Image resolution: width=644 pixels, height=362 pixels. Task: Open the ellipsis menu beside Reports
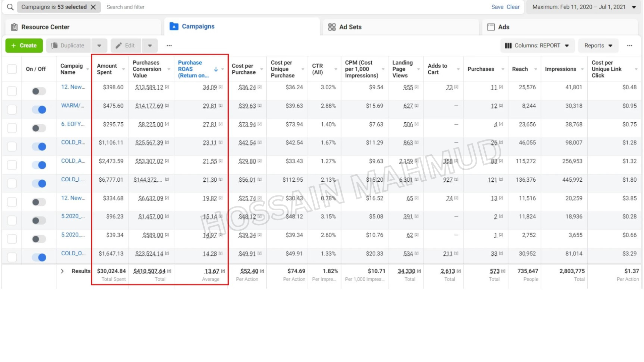pyautogui.click(x=630, y=46)
